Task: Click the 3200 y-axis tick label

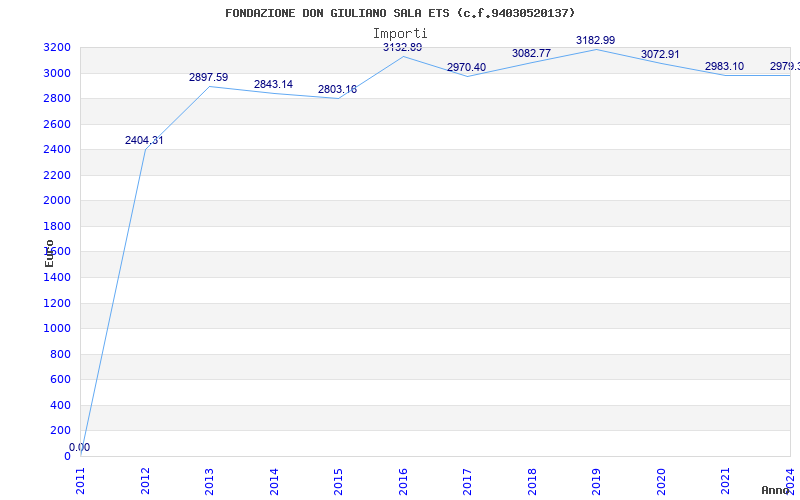Action: point(57,48)
